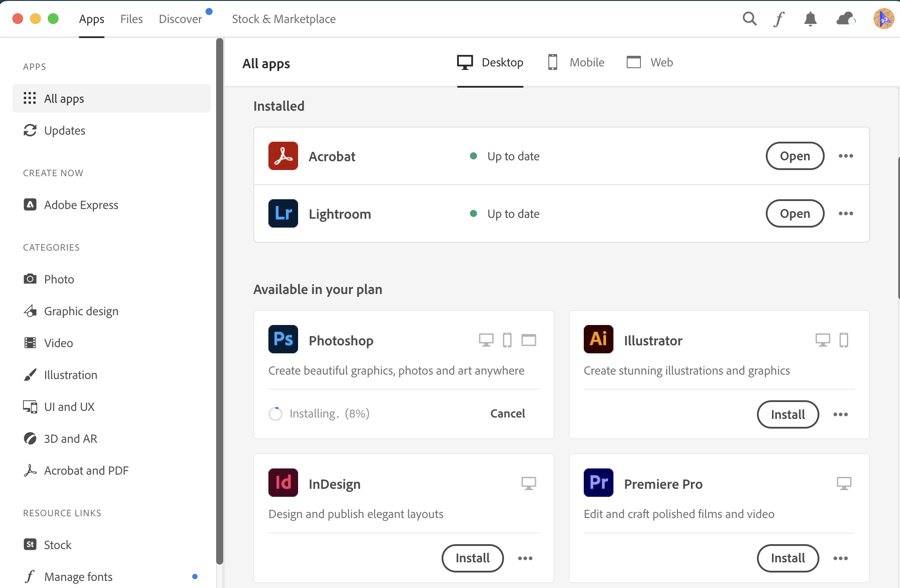Open the Files tab in top bar
This screenshot has width=900, height=588.
pos(132,19)
